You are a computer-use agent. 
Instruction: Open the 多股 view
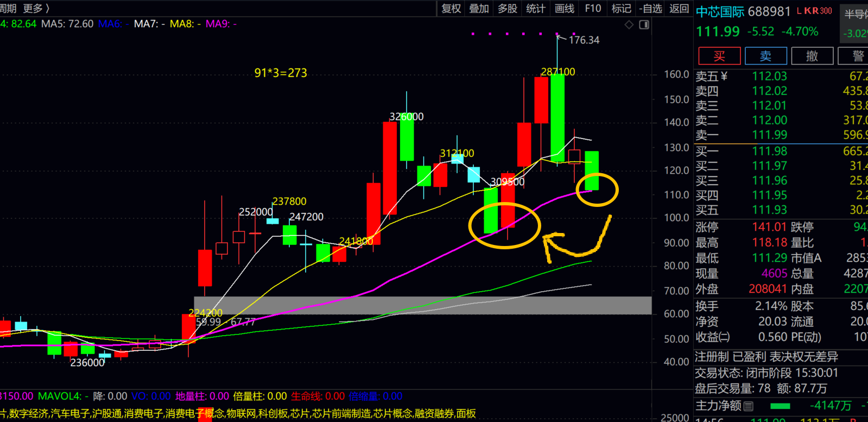point(508,9)
